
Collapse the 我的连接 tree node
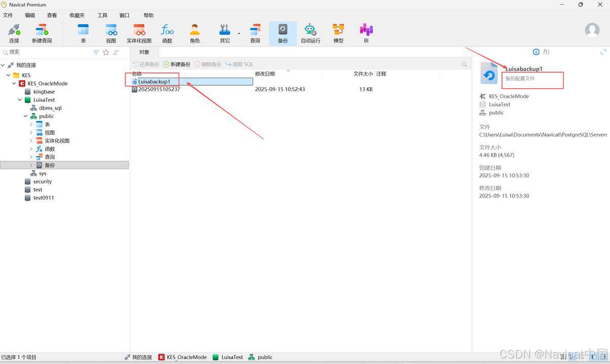(3, 65)
